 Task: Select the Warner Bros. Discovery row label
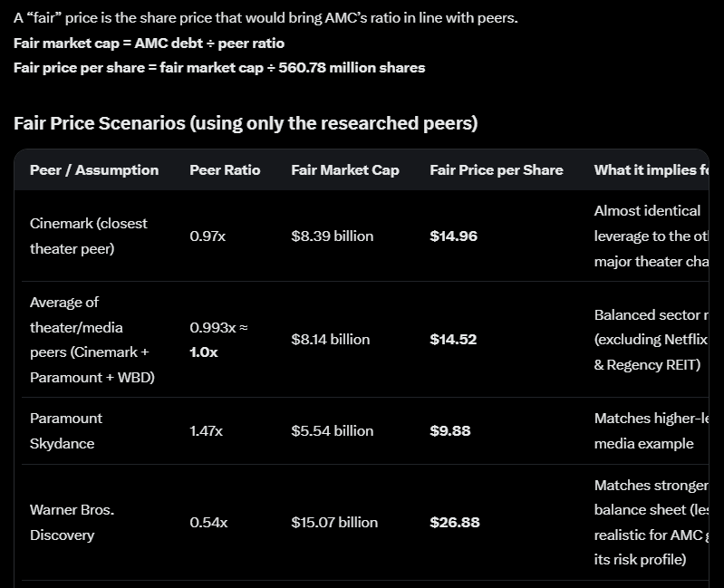click(72, 523)
